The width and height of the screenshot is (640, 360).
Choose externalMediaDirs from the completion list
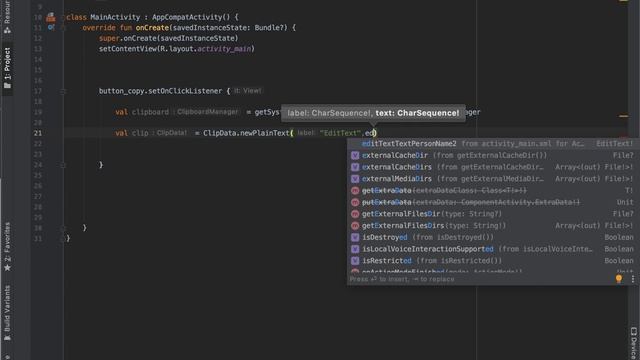(x=492, y=179)
